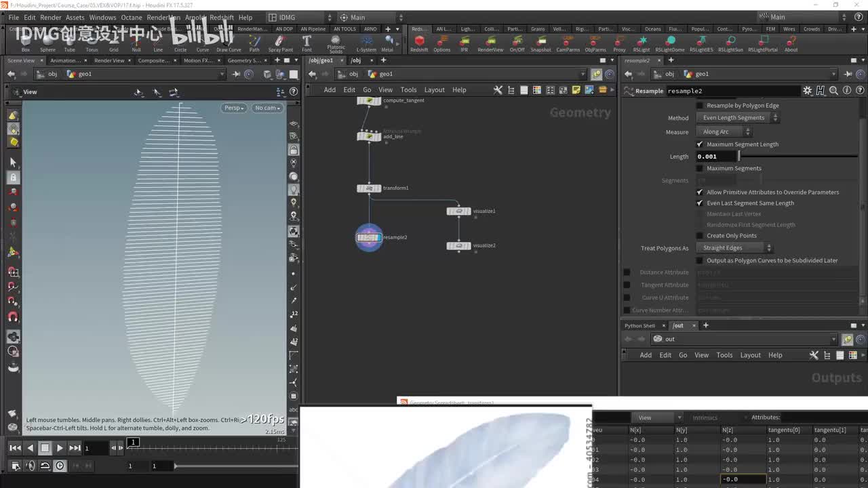Image resolution: width=868 pixels, height=488 pixels.
Task: Click the Redshift On/Off shelf tool
Action: (x=517, y=44)
